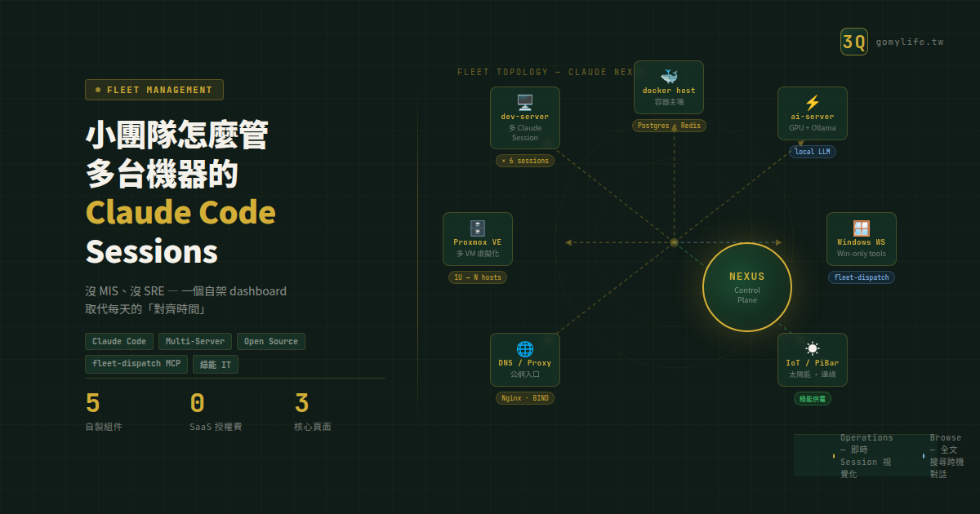The width and height of the screenshot is (980, 514).
Task: Click the 'Win-only tools' subtitle
Action: (862, 254)
